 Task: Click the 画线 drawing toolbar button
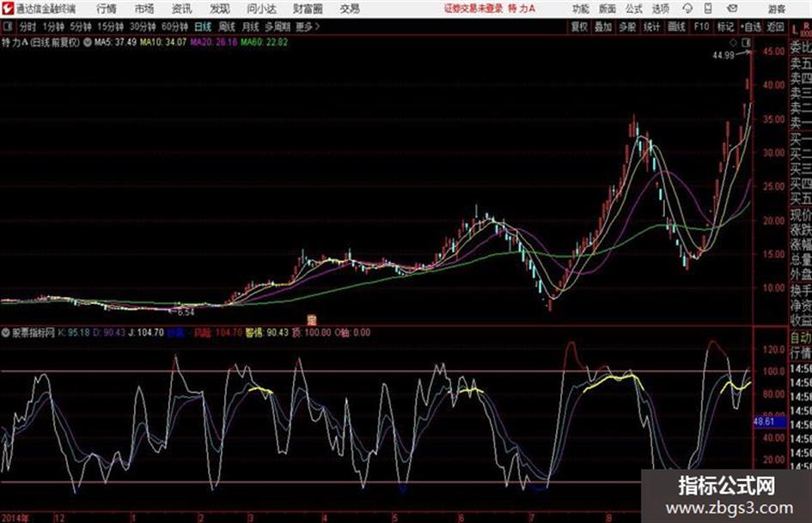click(677, 27)
